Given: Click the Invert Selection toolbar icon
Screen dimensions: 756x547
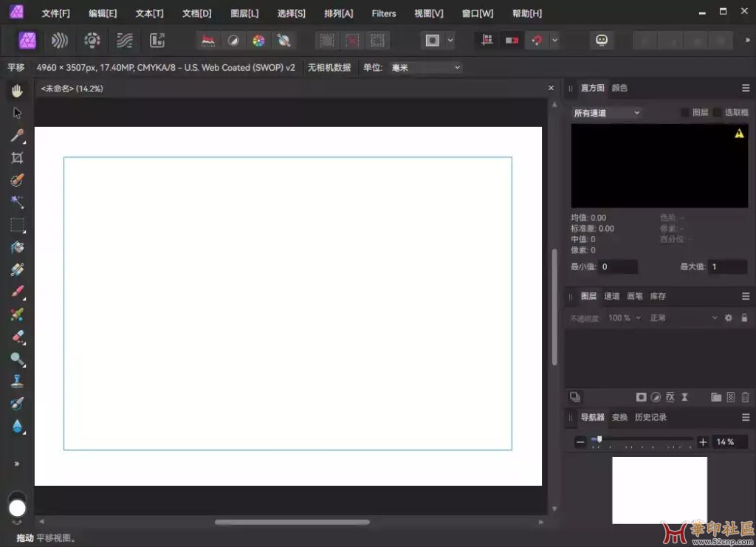Looking at the screenshot, I should coord(377,41).
